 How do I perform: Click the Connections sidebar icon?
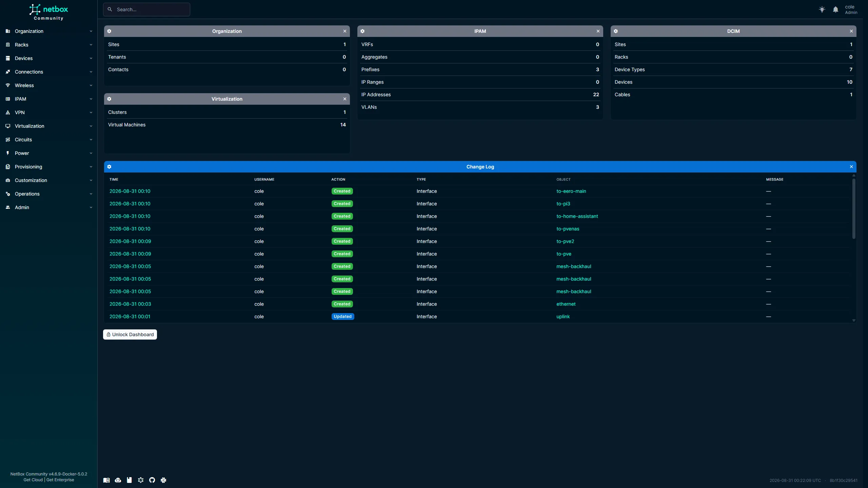click(x=8, y=72)
